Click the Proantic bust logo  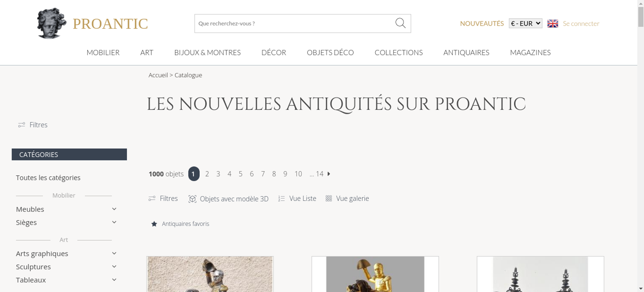point(52,23)
